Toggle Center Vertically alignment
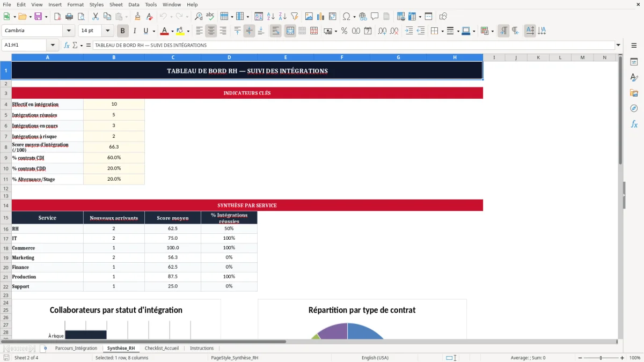This screenshot has width=644, height=362. pyautogui.click(x=249, y=31)
